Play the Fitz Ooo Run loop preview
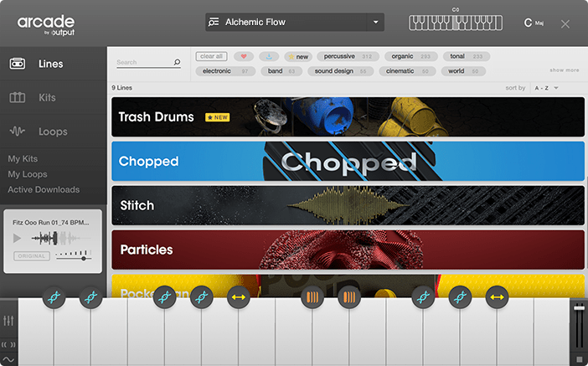The image size is (588, 366). pyautogui.click(x=17, y=238)
